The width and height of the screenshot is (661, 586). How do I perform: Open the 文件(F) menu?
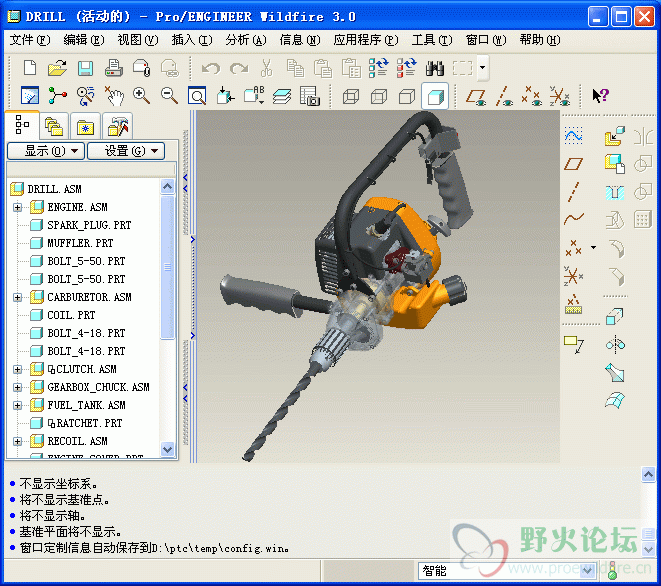click(30, 40)
